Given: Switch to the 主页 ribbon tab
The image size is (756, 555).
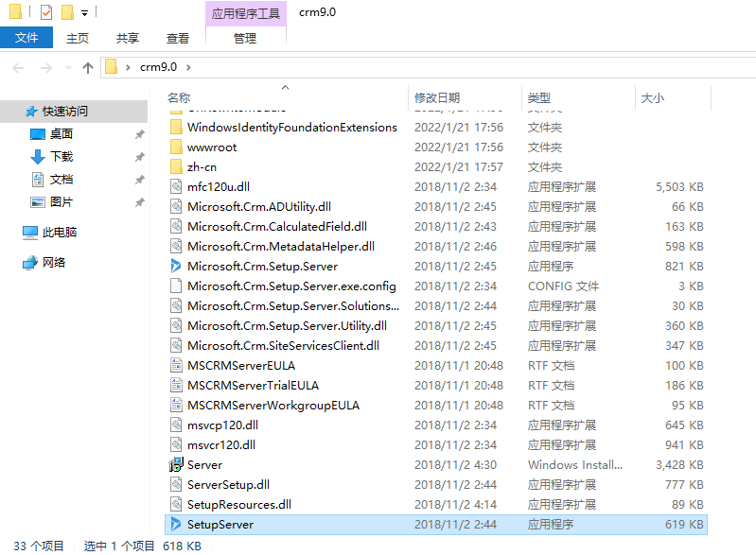Looking at the screenshot, I should tap(78, 38).
